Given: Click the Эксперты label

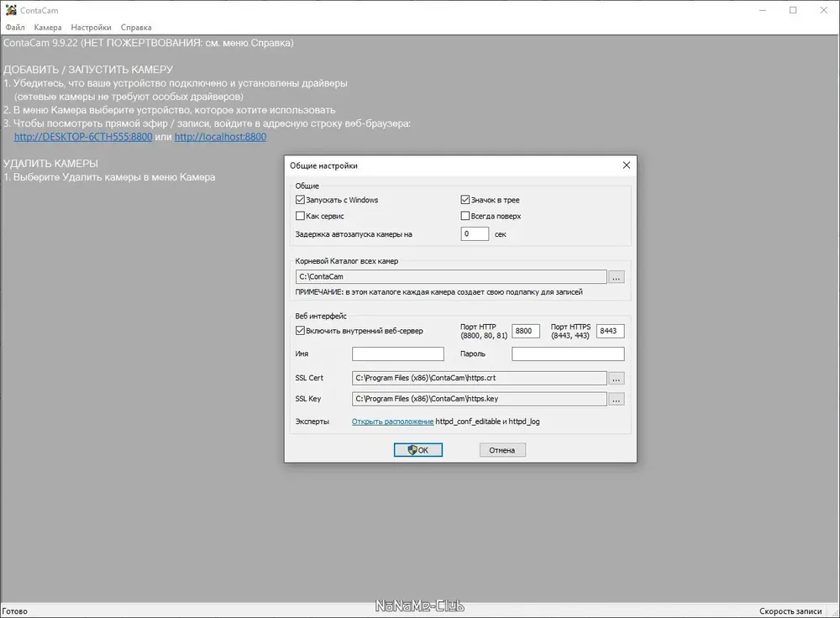Looking at the screenshot, I should click(312, 422).
